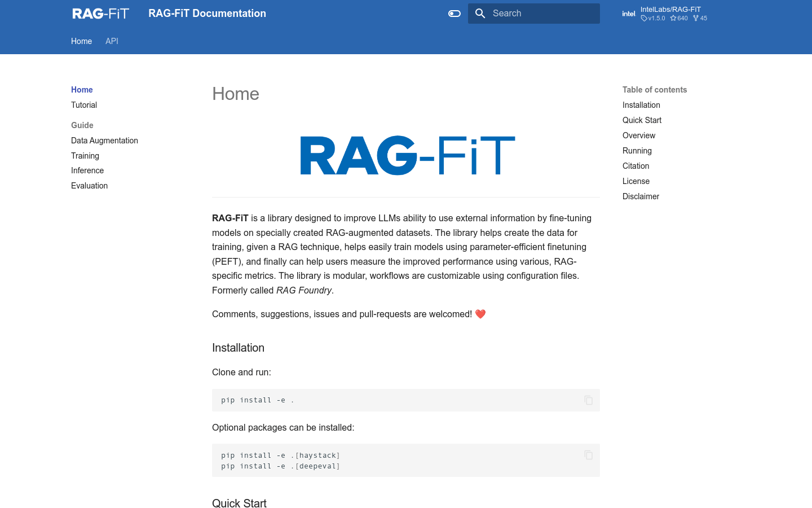Focus the Search input field
Viewport: 812px width, 508px height.
[541, 14]
